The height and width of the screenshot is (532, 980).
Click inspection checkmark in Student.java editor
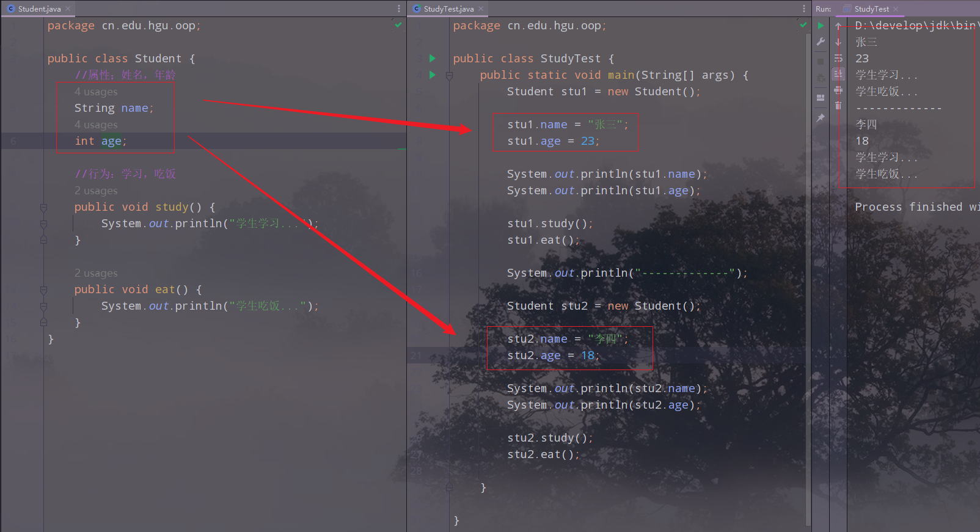click(x=398, y=25)
